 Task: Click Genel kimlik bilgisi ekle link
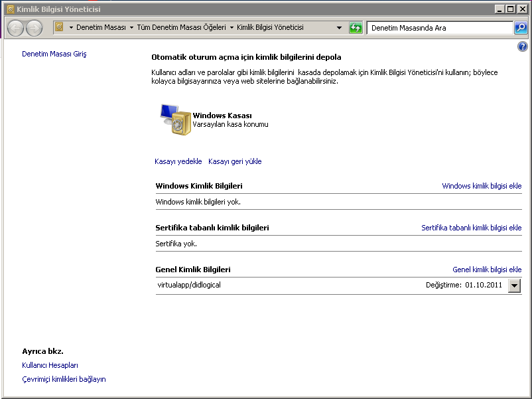pos(487,270)
